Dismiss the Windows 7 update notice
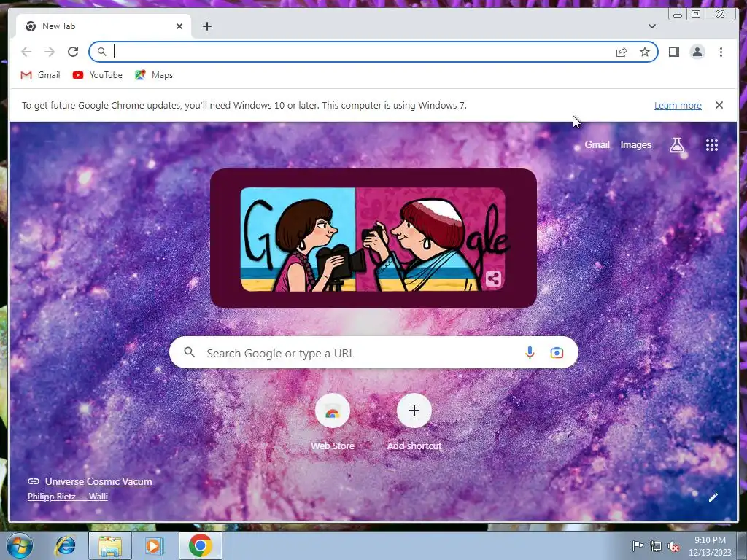 (x=719, y=105)
